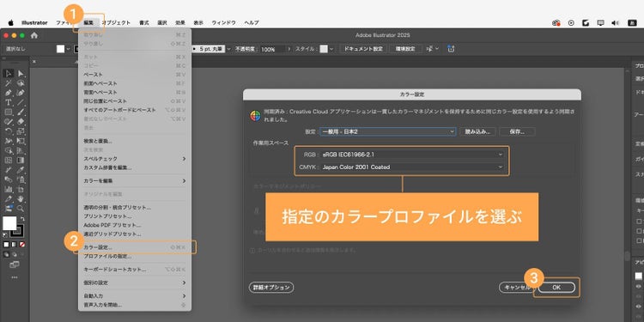644x322 pixels.
Task: Select the Rotate tool
Action: (x=9, y=131)
